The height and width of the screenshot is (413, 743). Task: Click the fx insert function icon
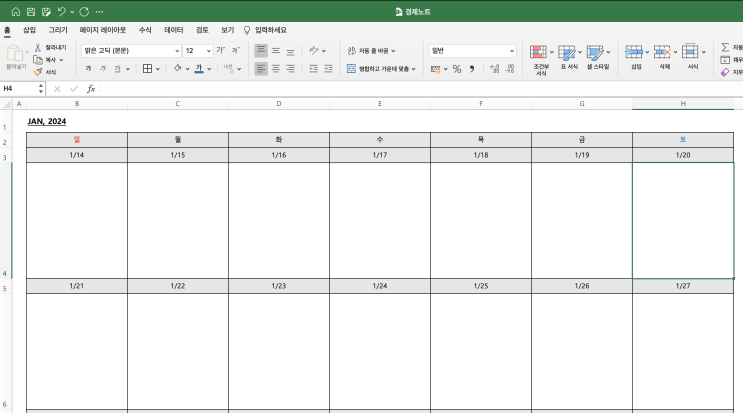(x=91, y=89)
